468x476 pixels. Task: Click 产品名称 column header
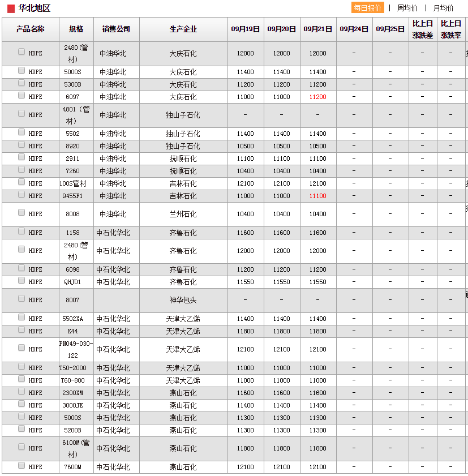click(31, 29)
